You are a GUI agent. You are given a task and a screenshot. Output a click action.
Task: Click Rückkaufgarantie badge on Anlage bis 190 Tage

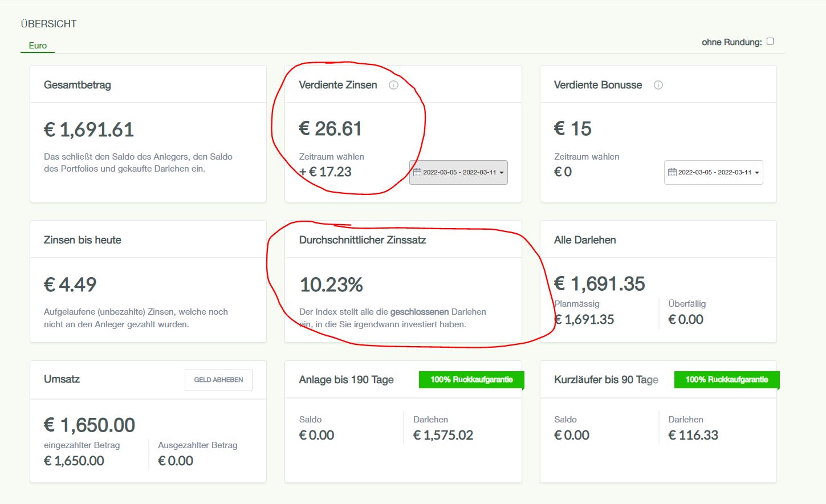pos(471,380)
